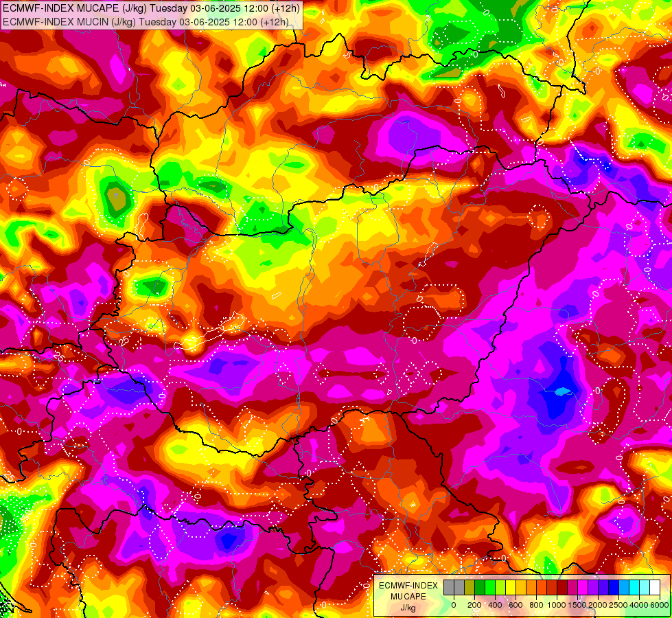Click the MUCIN title line at top
672x618 pixels.
146,22
